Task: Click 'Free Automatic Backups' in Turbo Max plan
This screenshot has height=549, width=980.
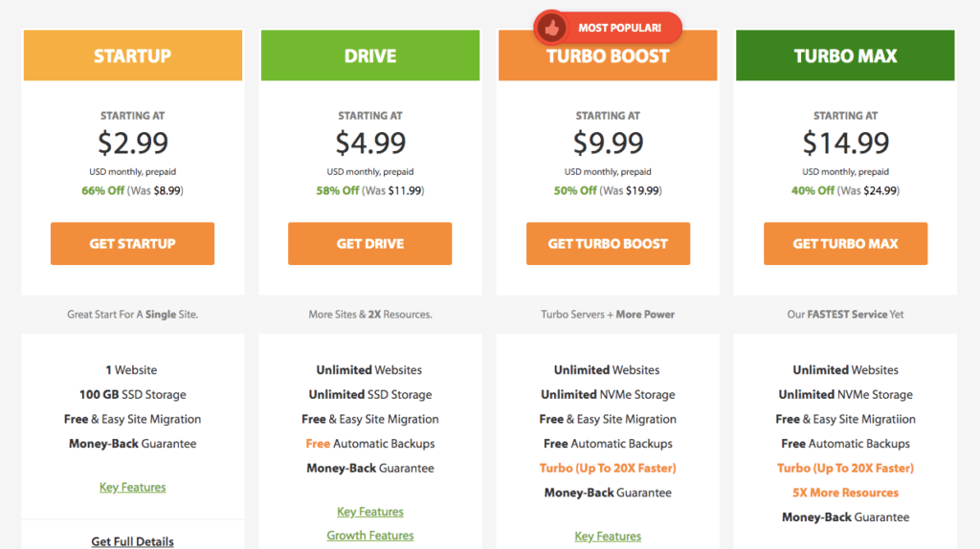Action: click(x=846, y=444)
